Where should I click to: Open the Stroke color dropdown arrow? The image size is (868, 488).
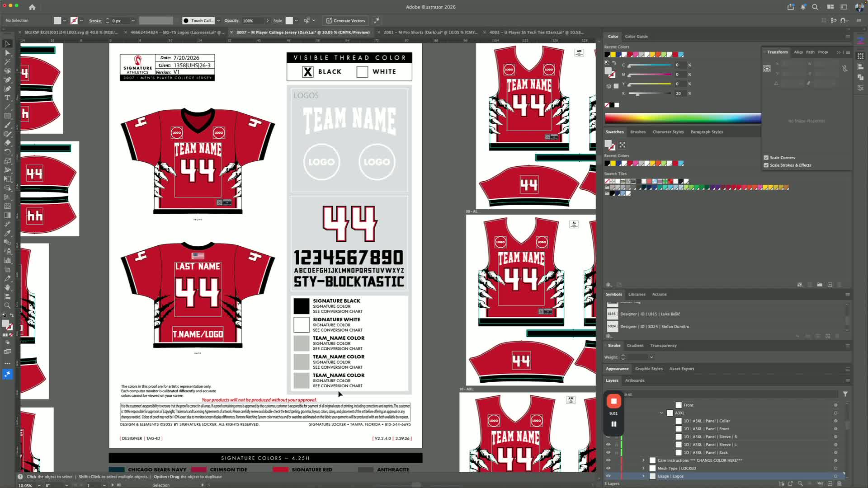pyautogui.click(x=81, y=21)
